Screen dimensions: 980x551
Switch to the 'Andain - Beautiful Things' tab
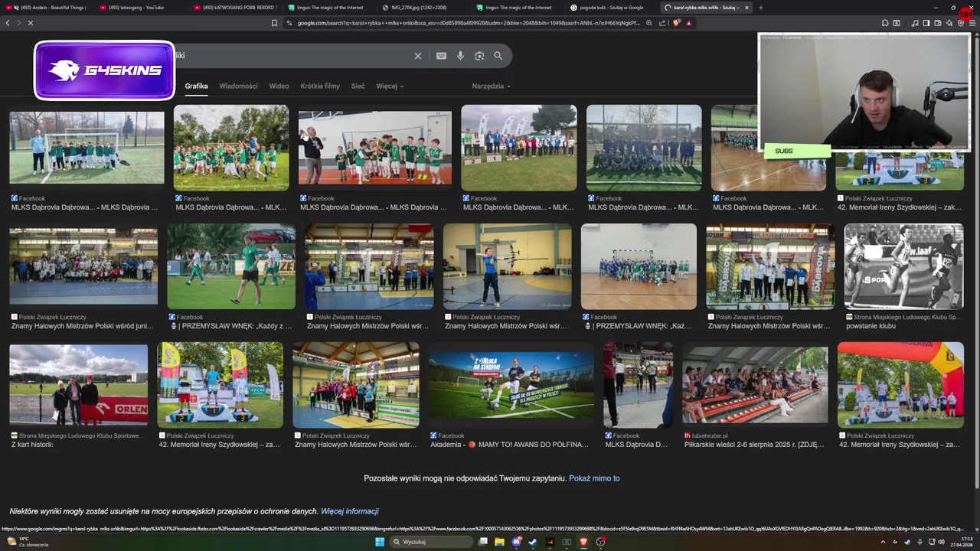tap(47, 8)
